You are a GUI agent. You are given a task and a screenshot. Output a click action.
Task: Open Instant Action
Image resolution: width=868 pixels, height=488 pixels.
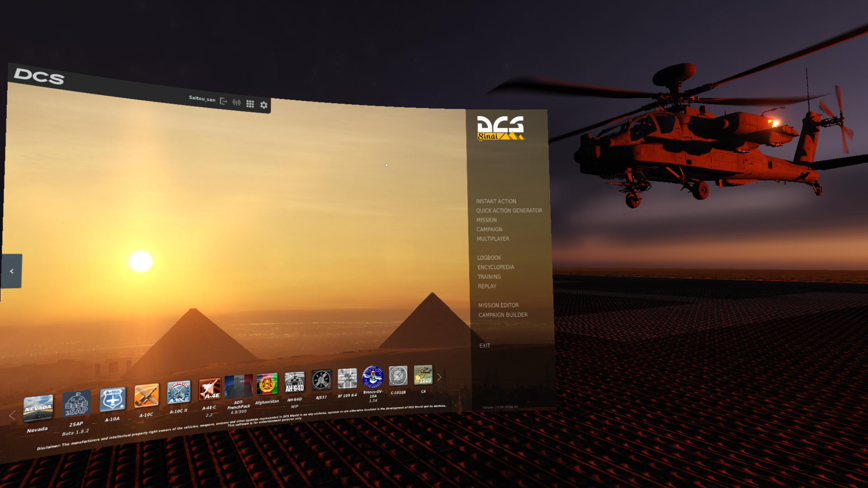click(x=496, y=201)
